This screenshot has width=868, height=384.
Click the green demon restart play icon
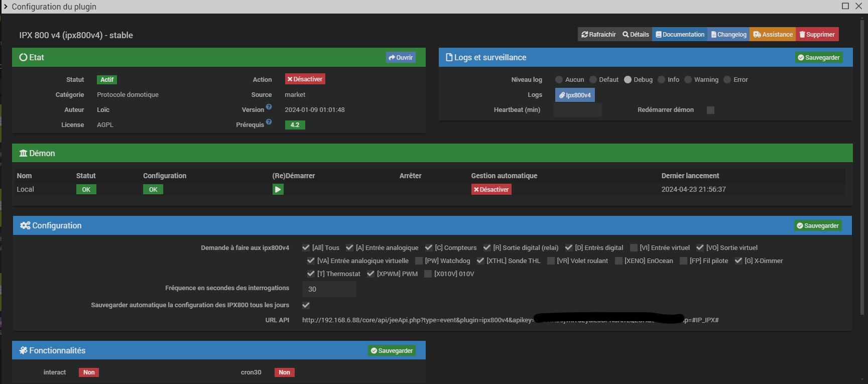278,189
